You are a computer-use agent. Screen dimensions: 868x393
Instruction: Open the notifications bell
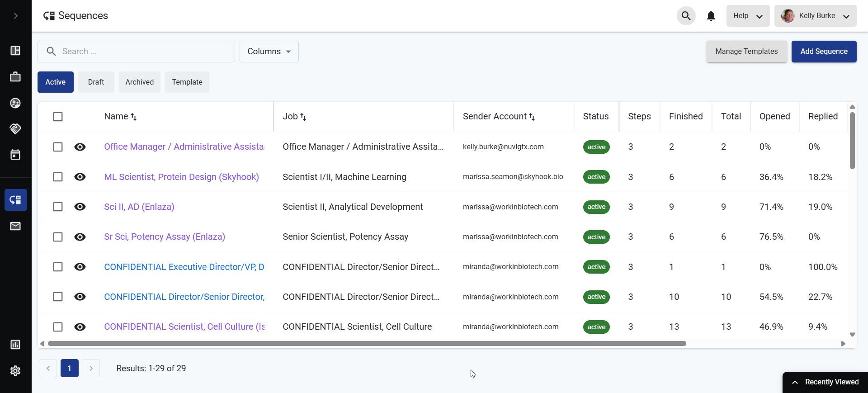tap(711, 16)
